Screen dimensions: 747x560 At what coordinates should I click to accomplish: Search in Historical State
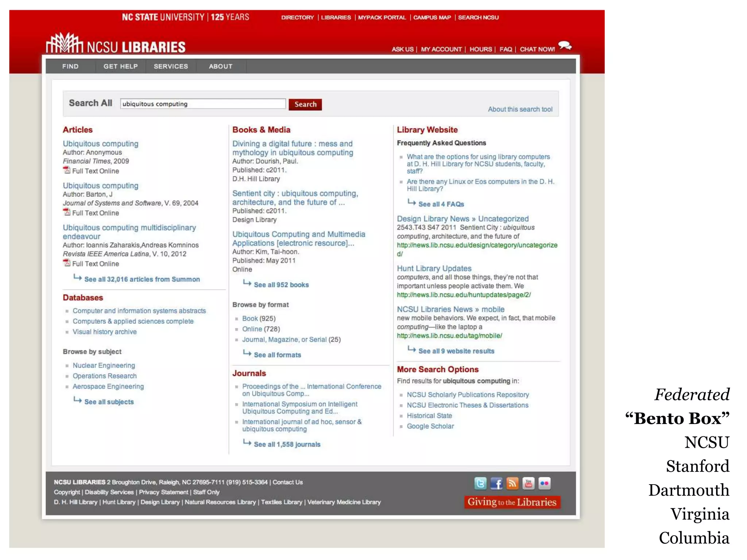point(429,416)
